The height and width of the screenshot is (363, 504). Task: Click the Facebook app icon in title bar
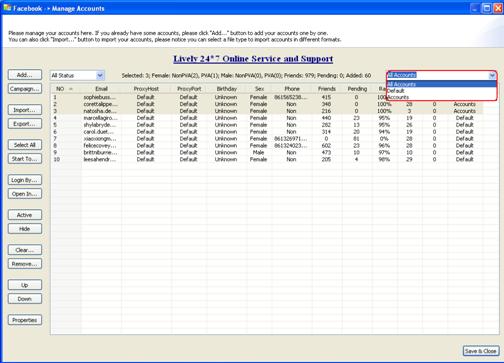coord(7,7)
